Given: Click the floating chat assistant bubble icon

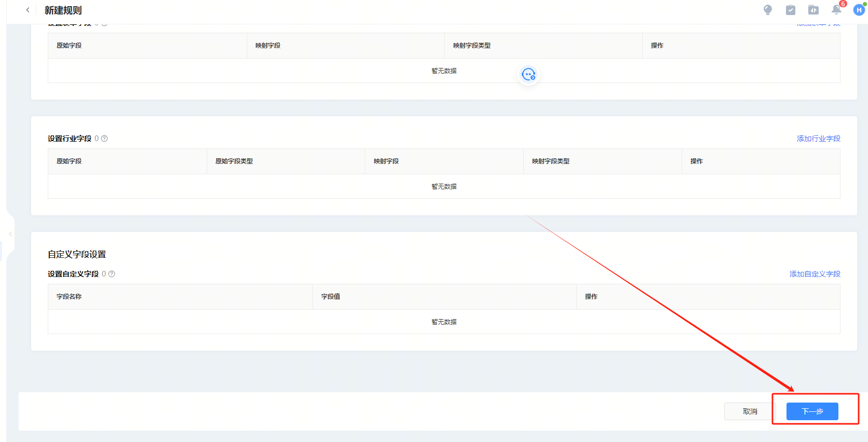Looking at the screenshot, I should [528, 75].
